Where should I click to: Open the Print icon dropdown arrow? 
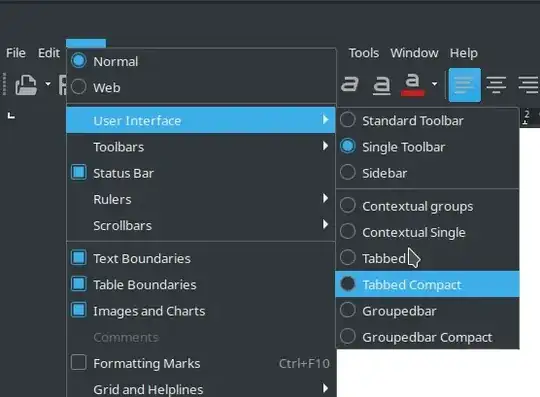pyautogui.click(x=48, y=84)
